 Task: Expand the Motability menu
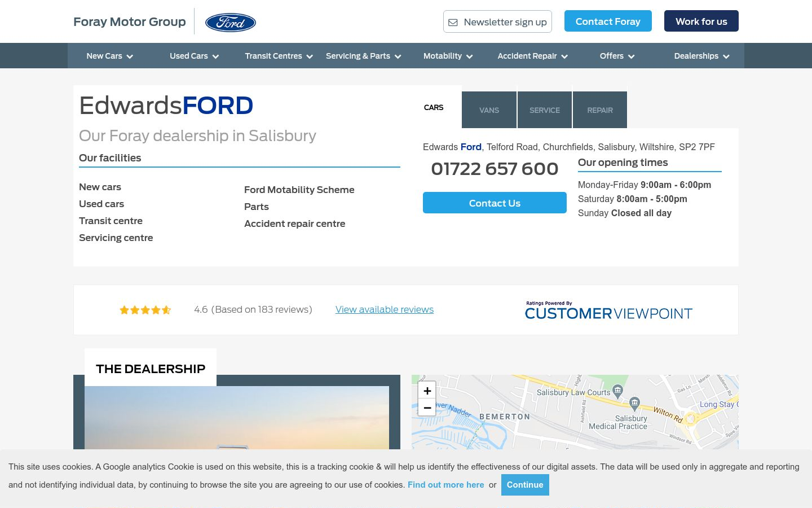click(448, 56)
